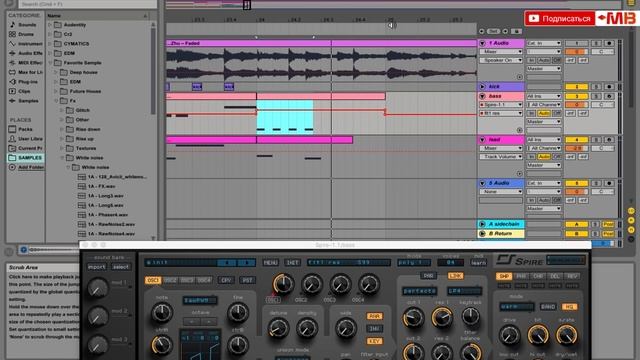The height and width of the screenshot is (360, 640).
Task: Adjust the lead track pan control
Action: click(602, 148)
